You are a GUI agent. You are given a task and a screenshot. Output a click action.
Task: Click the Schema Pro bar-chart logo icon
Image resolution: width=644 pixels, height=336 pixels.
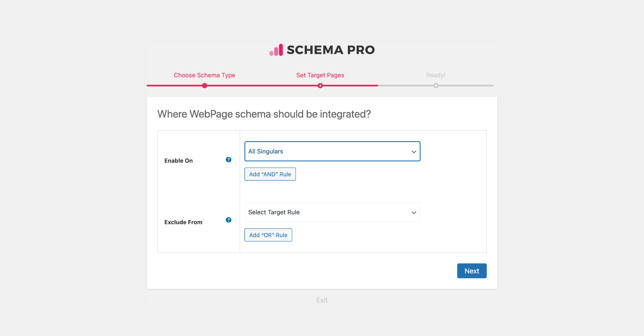[276, 50]
